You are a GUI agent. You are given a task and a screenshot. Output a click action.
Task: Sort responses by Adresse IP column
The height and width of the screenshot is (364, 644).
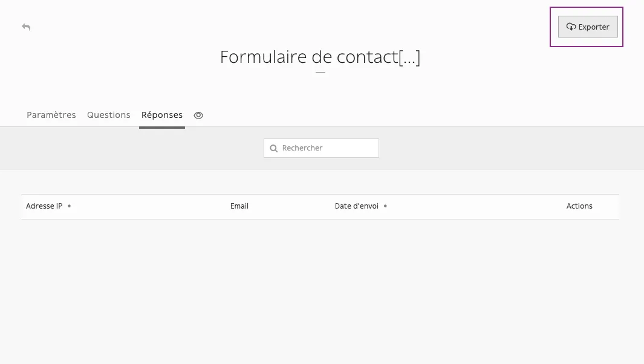tap(44, 206)
